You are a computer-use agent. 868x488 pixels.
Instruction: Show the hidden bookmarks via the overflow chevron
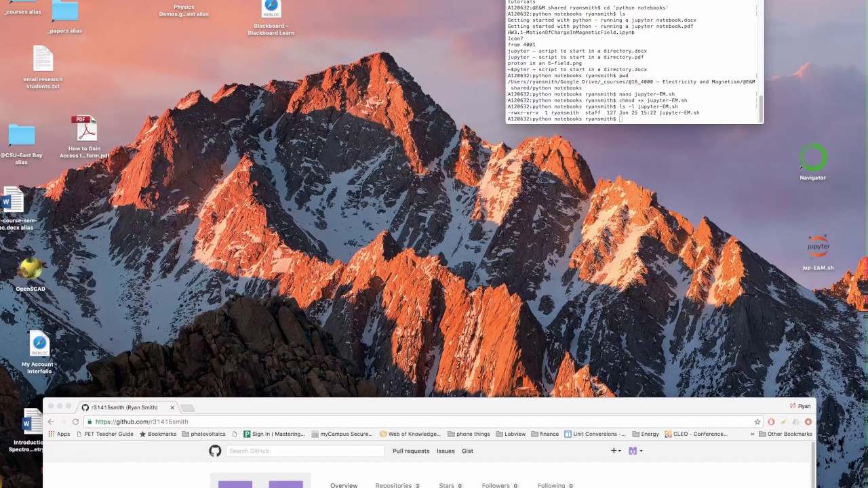click(752, 434)
